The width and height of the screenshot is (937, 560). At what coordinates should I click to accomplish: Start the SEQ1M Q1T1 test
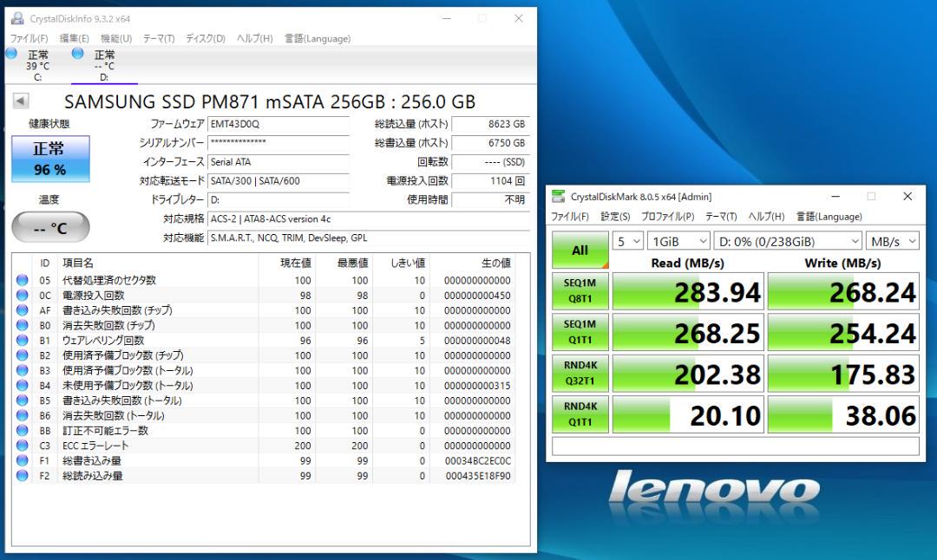point(580,332)
